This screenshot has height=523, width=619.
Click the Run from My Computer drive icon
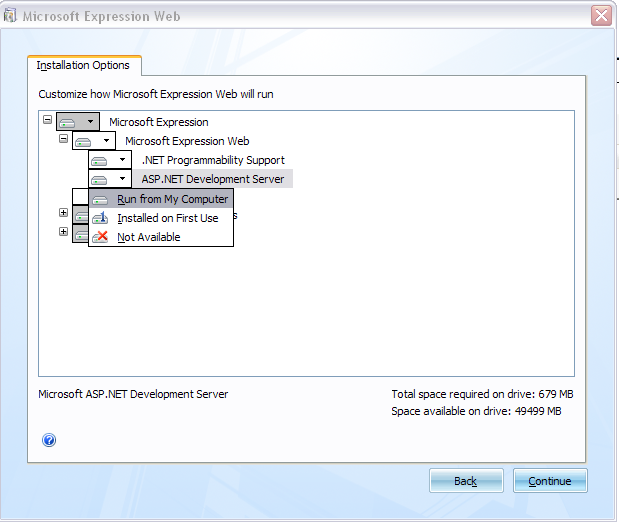click(x=100, y=200)
